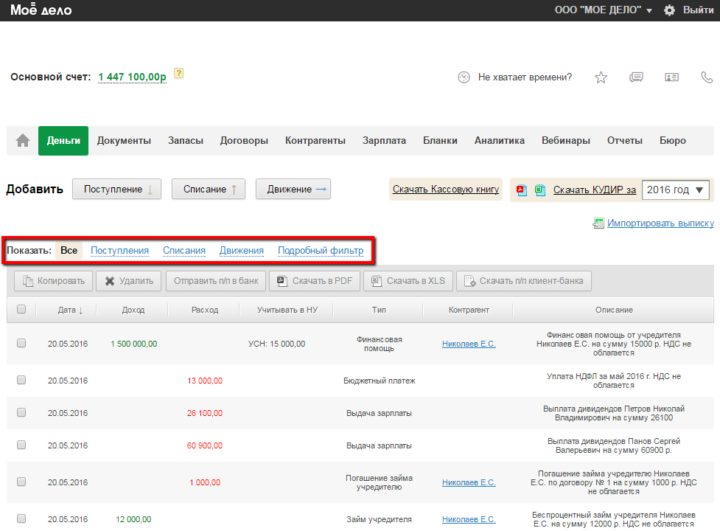
Task: Open the settings gear icon
Action: pos(669,10)
